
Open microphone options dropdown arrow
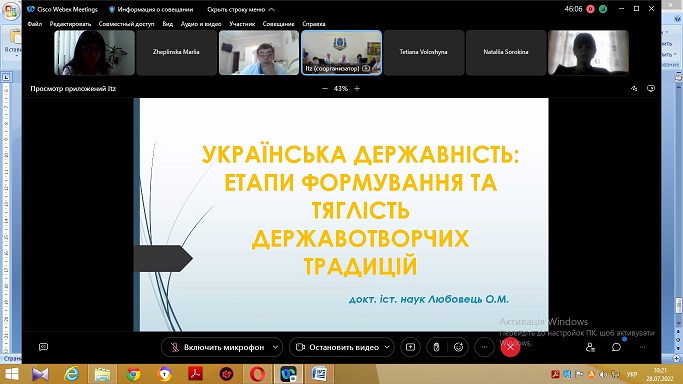pyautogui.click(x=275, y=347)
